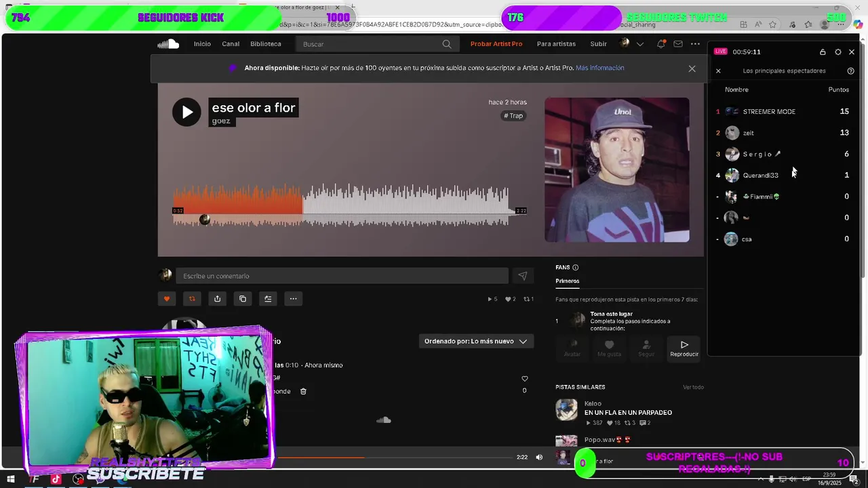Open the Ordenado por: Lo más nuevo dropdown
The height and width of the screenshot is (488, 868).
[475, 342]
